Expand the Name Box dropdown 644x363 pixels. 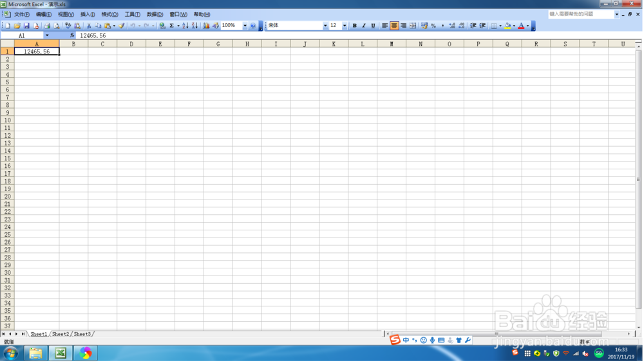click(47, 35)
